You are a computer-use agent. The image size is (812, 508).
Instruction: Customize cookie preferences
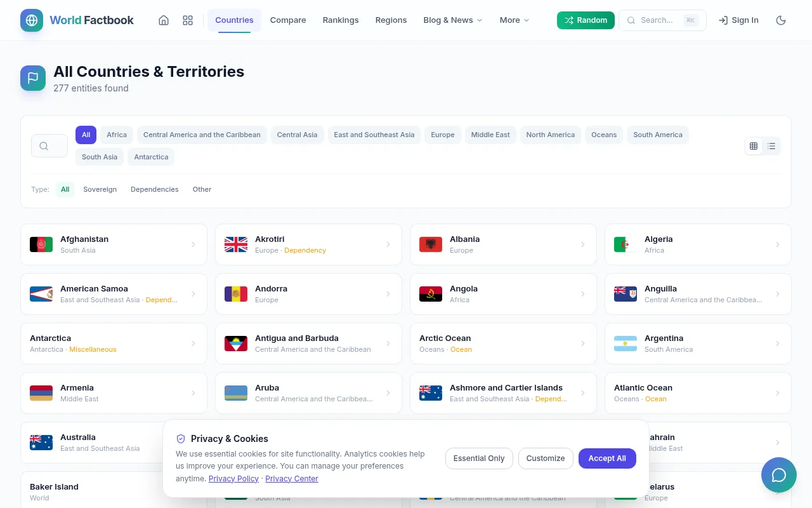click(x=546, y=458)
